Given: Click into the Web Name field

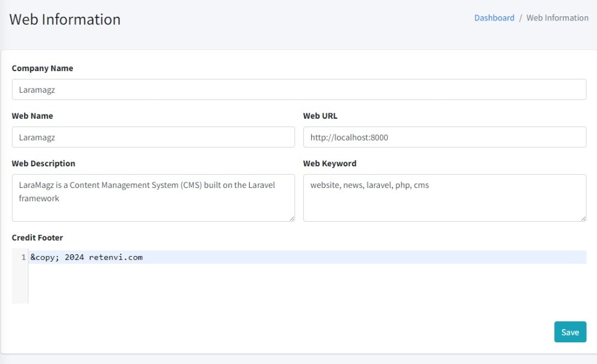Looking at the screenshot, I should [x=153, y=137].
